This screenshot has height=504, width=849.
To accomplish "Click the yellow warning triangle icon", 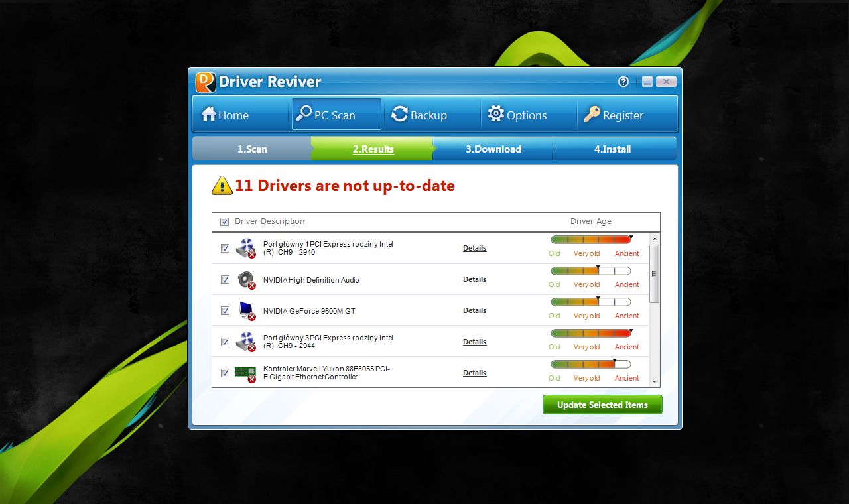I will (x=222, y=186).
